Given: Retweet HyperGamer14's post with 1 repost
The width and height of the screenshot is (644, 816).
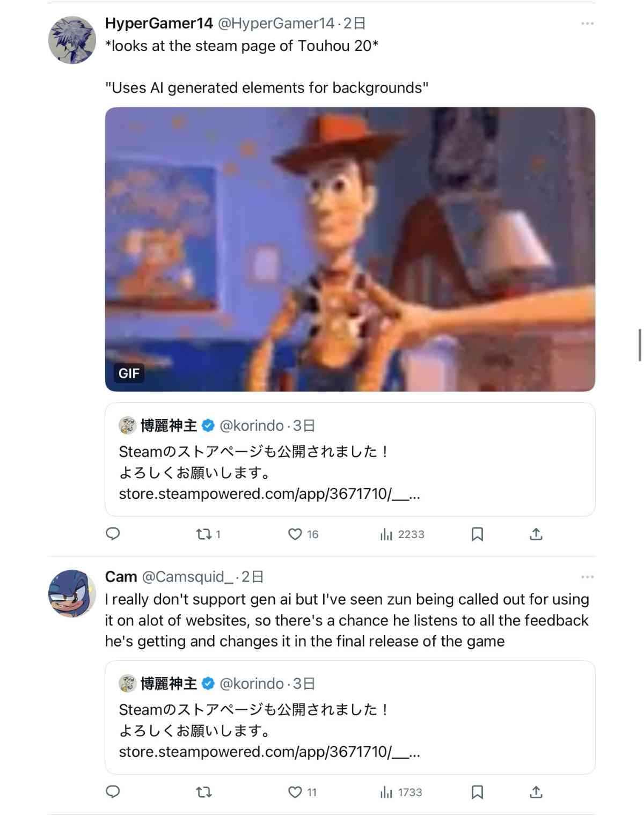Looking at the screenshot, I should point(208,534).
